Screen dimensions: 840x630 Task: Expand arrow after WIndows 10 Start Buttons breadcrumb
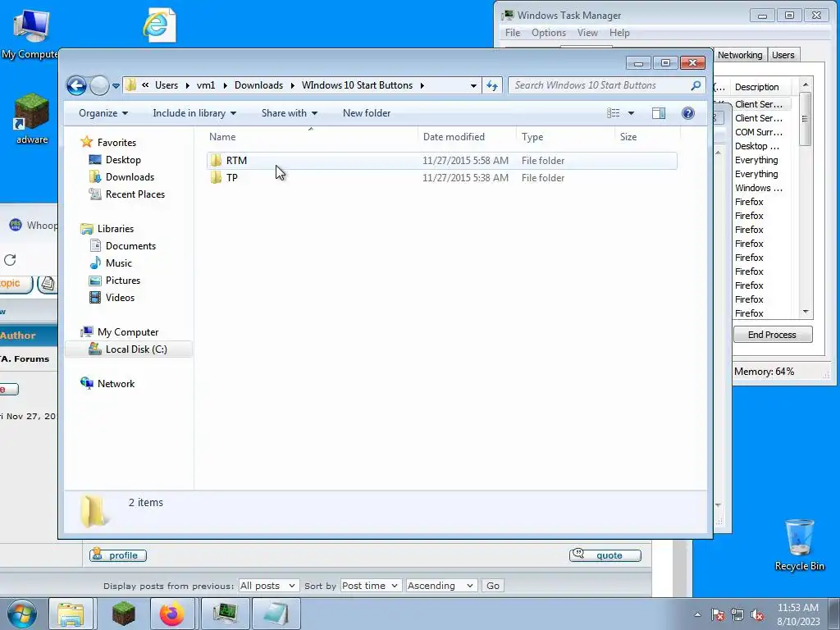point(422,85)
